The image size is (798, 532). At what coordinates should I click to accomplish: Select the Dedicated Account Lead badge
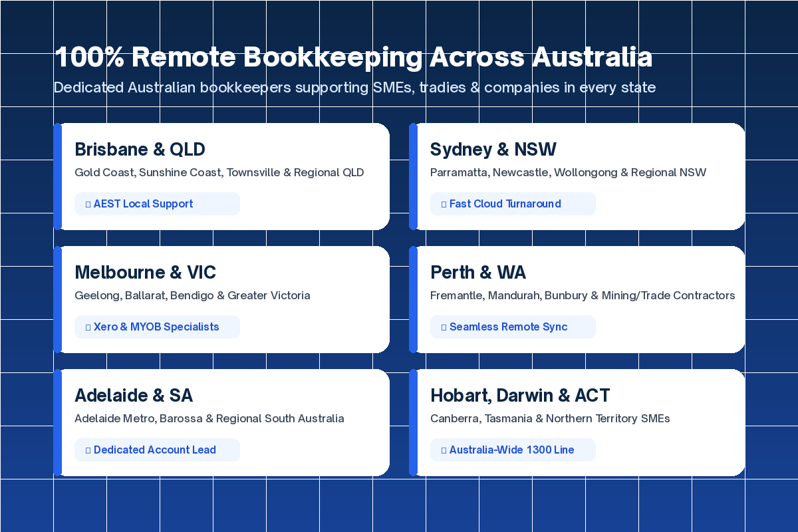(x=157, y=450)
